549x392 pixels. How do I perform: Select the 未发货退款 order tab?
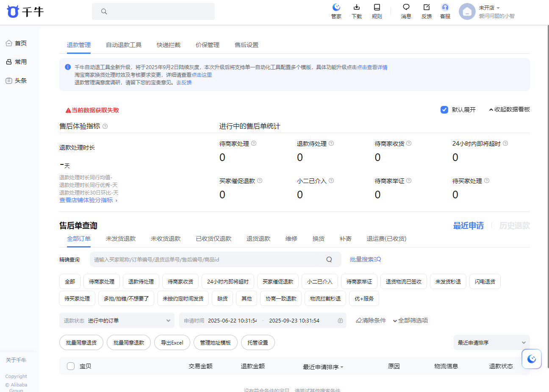point(121,239)
